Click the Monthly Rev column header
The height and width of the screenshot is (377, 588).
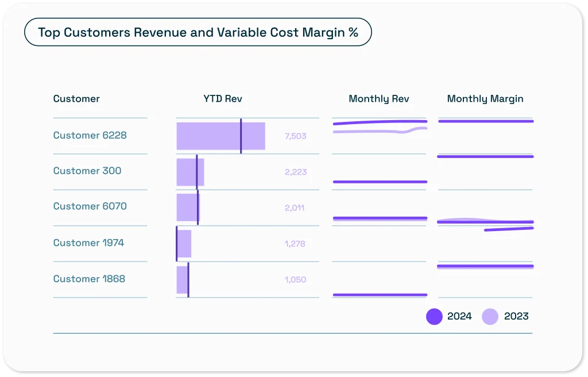click(x=379, y=99)
